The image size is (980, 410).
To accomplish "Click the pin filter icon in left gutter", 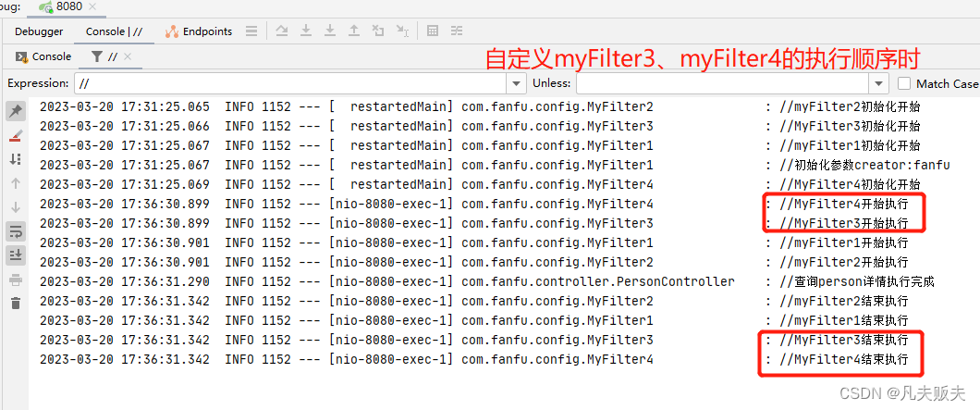I will coord(16,111).
